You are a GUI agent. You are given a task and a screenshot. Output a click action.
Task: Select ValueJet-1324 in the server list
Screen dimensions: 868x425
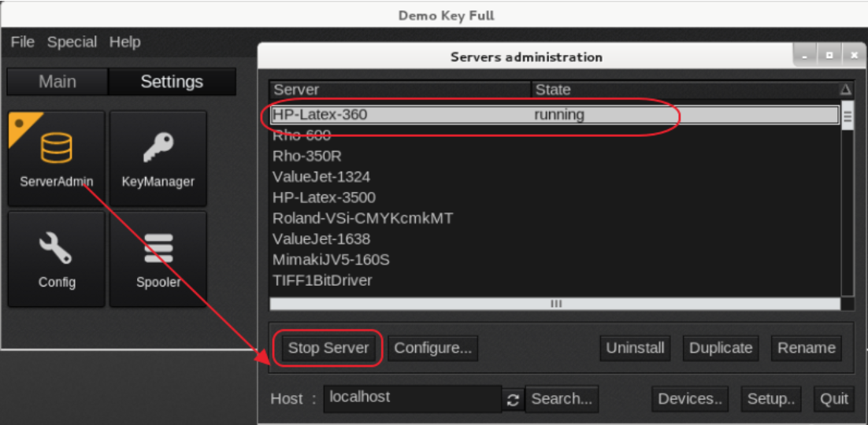(x=321, y=176)
